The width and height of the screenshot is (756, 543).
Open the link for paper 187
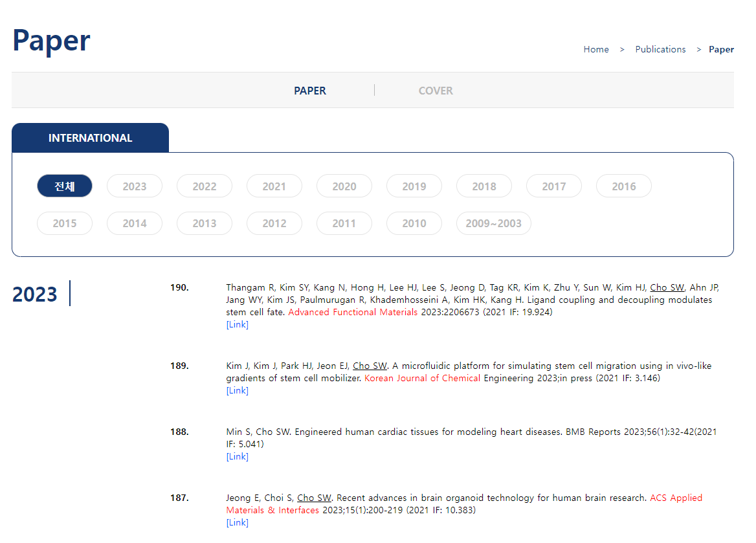(x=237, y=522)
